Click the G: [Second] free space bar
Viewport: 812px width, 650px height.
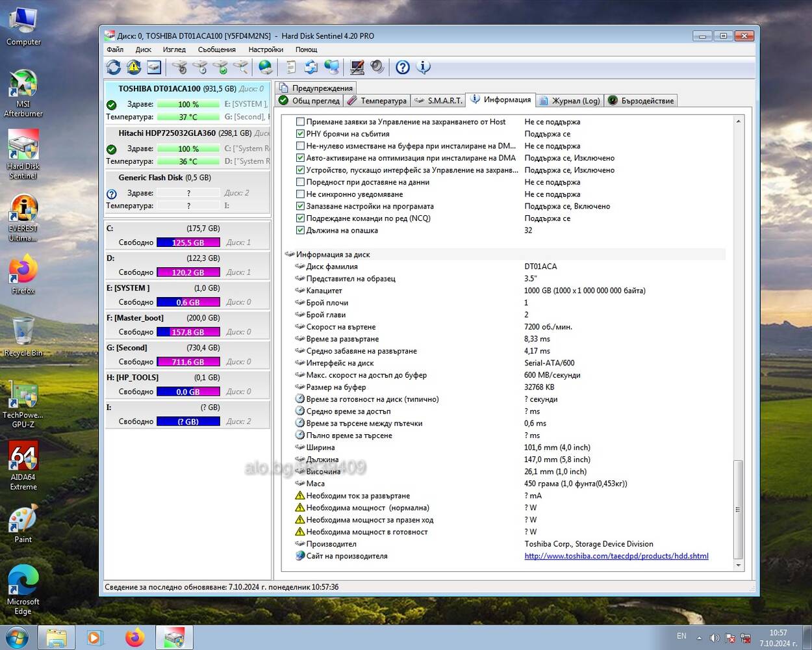(x=188, y=362)
